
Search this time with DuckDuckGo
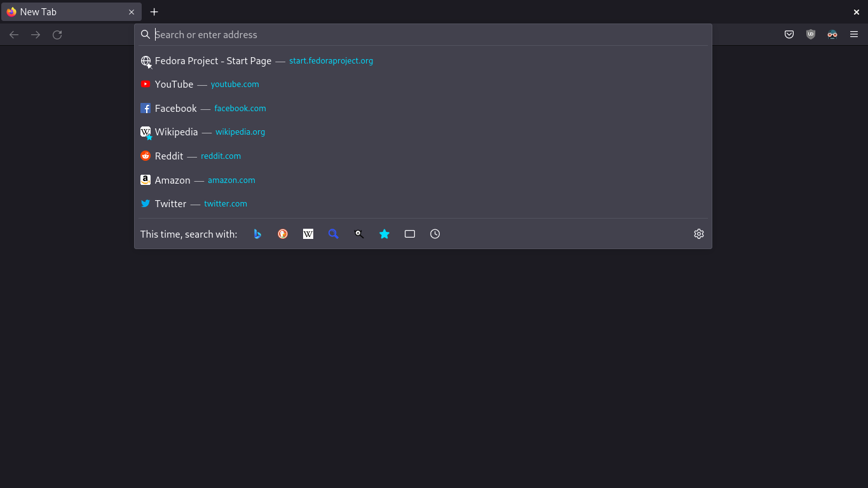coord(283,234)
